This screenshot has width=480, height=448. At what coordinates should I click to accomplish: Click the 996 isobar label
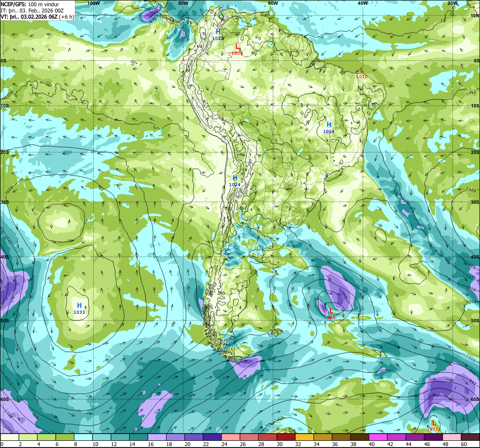(473, 373)
